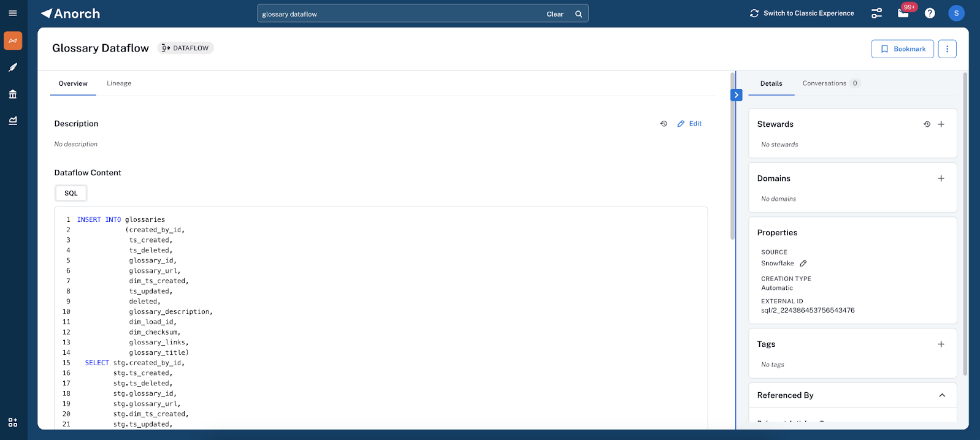Viewport: 980px width, 440px height.
Task: Click the search magnifier icon
Action: 578,14
